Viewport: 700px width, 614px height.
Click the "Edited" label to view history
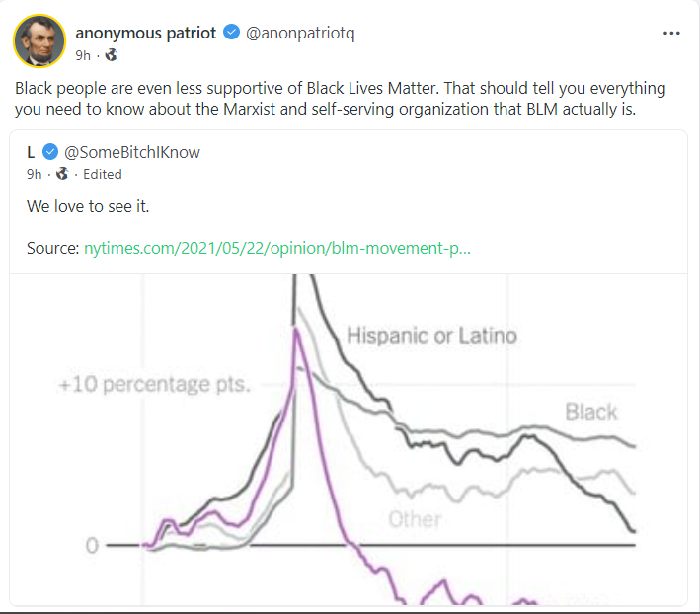pyautogui.click(x=103, y=174)
